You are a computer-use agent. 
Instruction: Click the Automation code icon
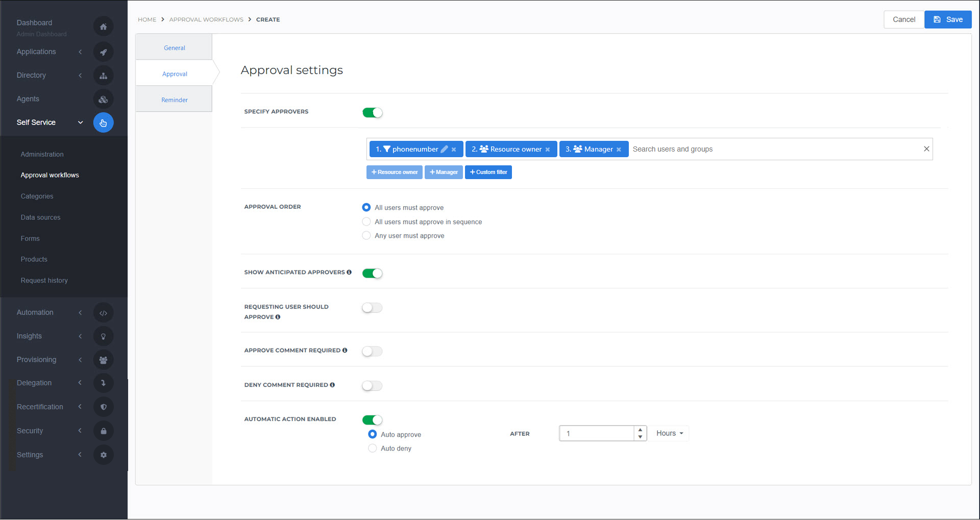[104, 312]
